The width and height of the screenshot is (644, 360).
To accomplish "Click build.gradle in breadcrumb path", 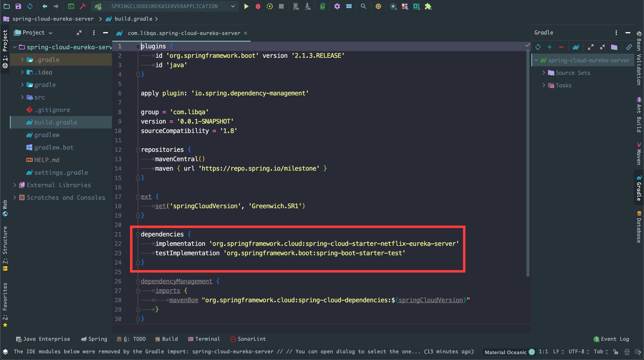I will (x=133, y=19).
